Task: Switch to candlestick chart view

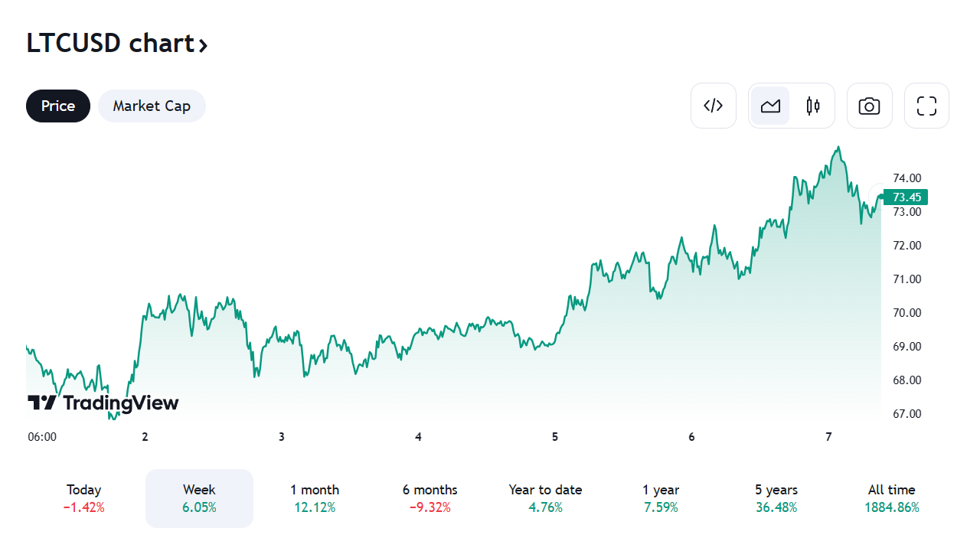Action: [813, 106]
